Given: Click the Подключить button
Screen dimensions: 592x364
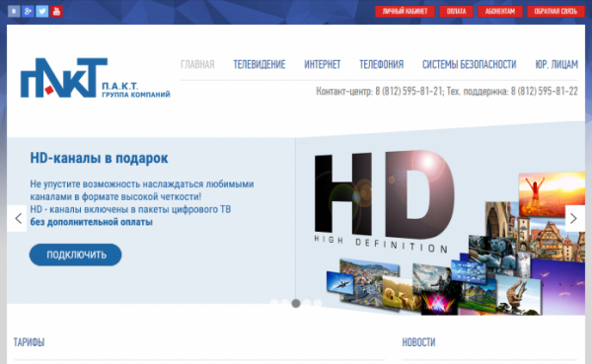Looking at the screenshot, I should coord(76,255).
